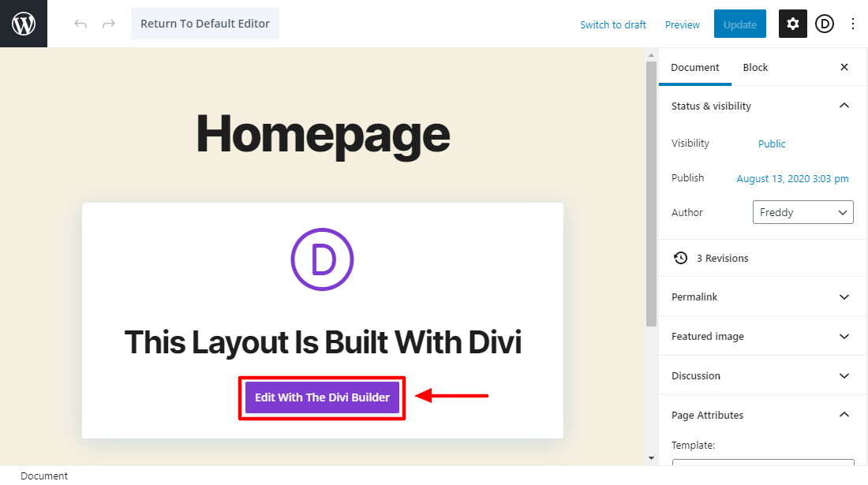Click the WordPress logo icon
Viewport: 868px width, 485px height.
(24, 24)
